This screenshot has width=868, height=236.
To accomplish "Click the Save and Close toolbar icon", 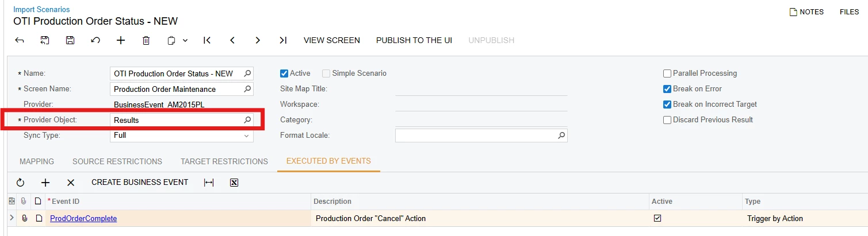I will click(x=45, y=40).
